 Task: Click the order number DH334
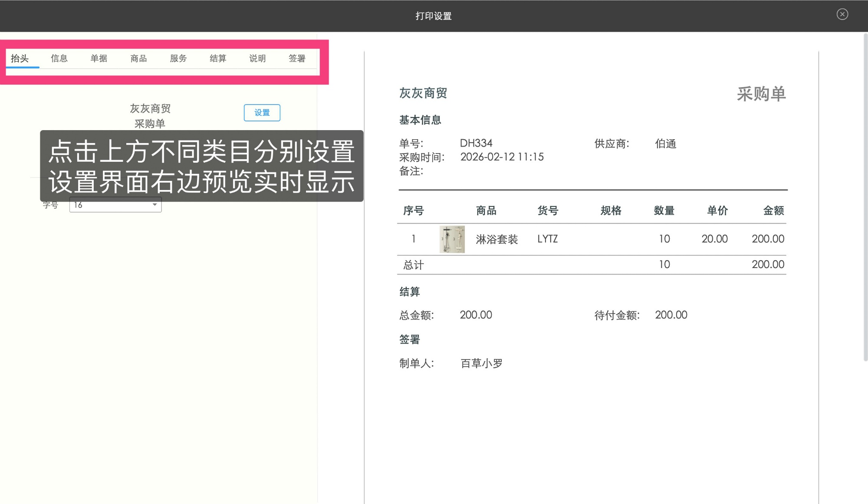click(x=476, y=143)
